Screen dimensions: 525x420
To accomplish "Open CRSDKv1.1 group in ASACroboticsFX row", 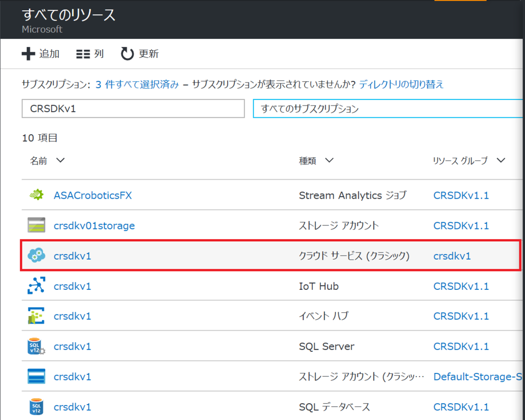I will (461, 195).
